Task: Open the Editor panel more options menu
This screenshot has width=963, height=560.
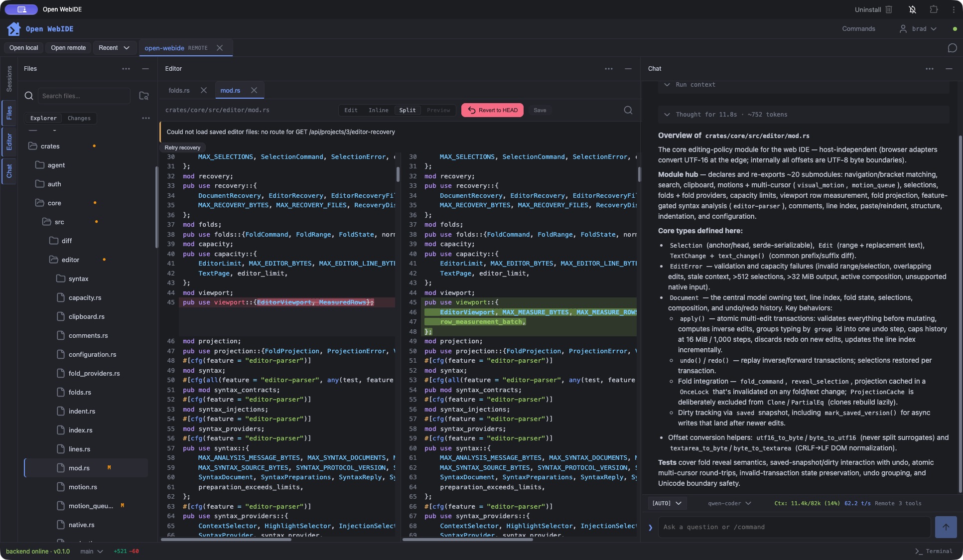Action: pyautogui.click(x=609, y=69)
